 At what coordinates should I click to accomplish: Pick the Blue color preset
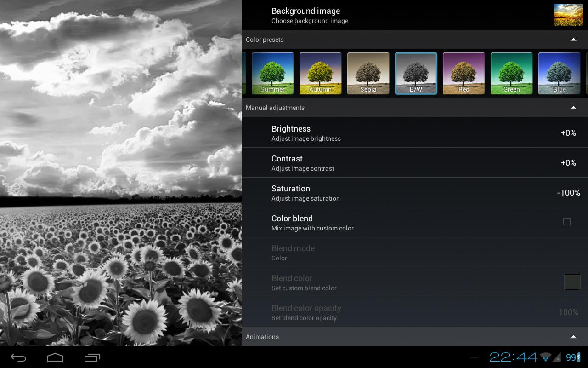coord(559,74)
